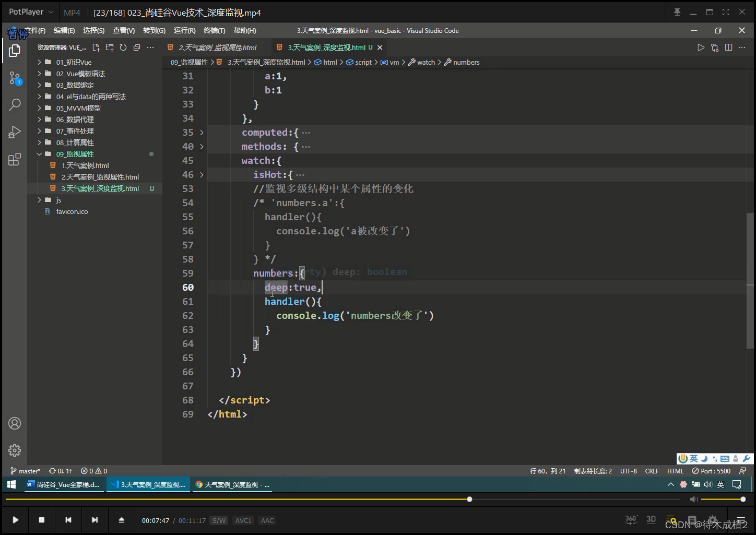This screenshot has height=535, width=756.
Task: Open the PotPlayer main menu dropdown
Action: coord(31,11)
